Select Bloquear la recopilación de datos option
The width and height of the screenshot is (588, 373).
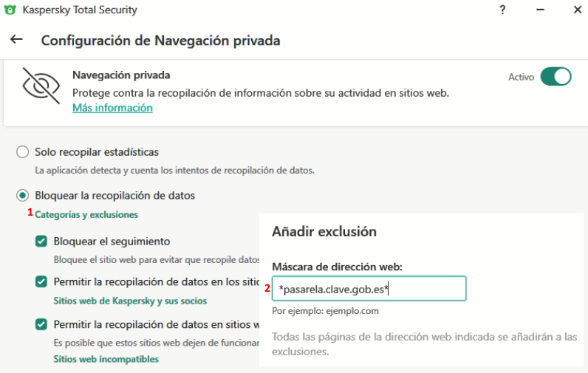pyautogui.click(x=23, y=196)
